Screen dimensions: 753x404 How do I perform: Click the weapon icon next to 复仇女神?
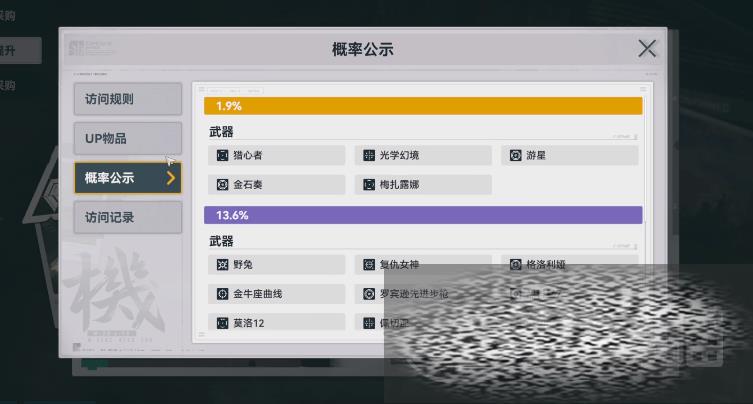coord(369,264)
